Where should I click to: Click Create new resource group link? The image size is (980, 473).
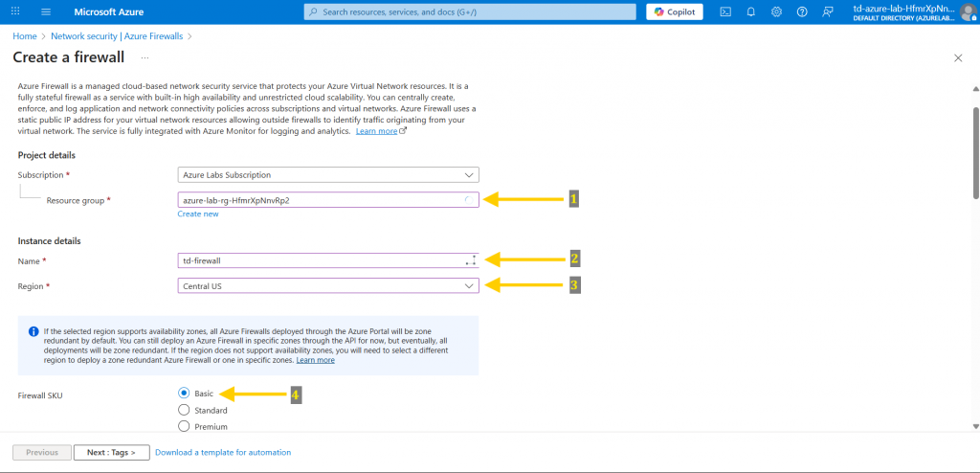(198, 214)
